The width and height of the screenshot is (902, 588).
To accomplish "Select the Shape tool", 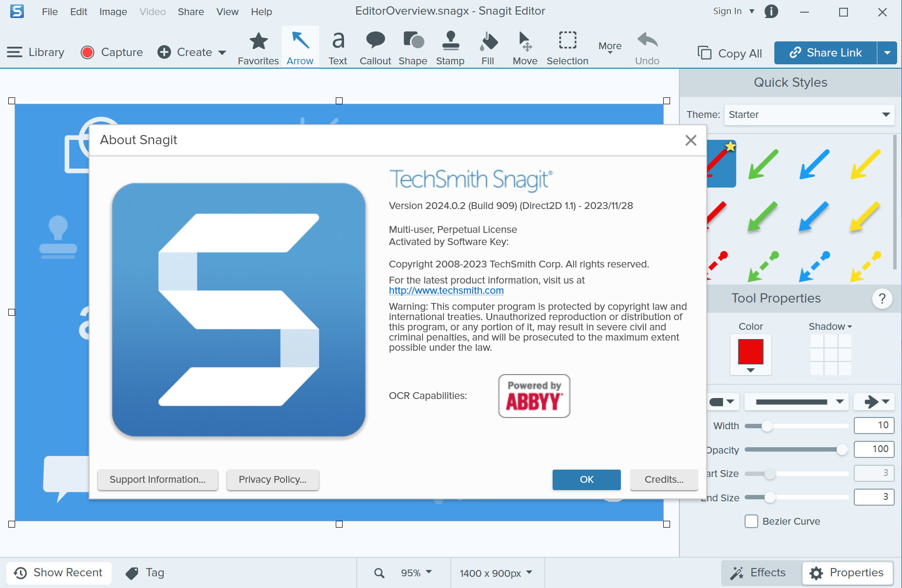I will coord(413,48).
